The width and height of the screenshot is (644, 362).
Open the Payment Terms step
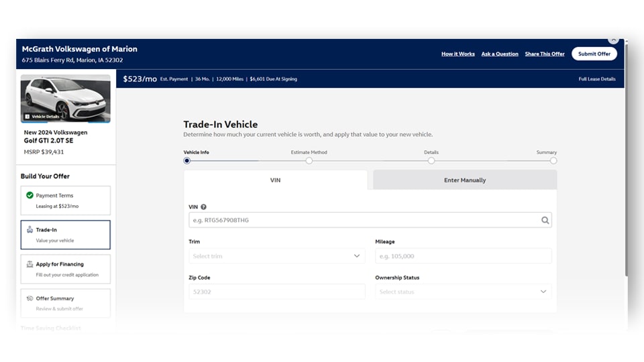[66, 200]
